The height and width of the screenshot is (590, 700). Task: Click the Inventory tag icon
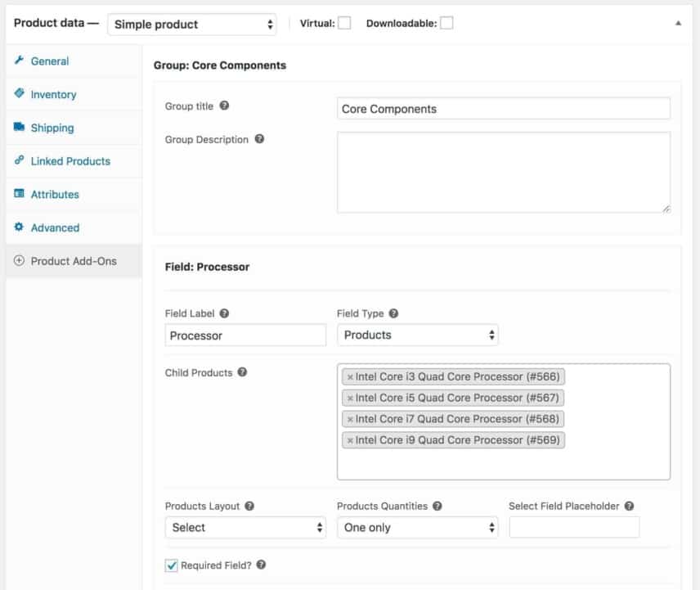point(20,94)
